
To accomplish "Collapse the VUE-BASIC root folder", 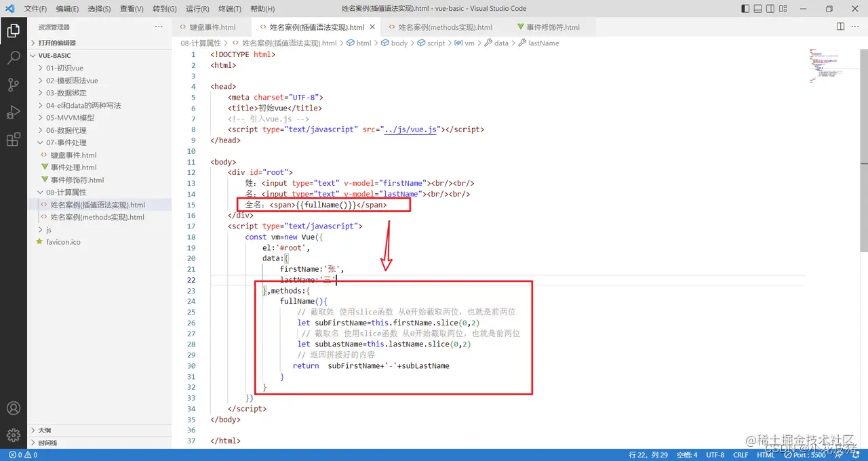I will coord(100,56).
